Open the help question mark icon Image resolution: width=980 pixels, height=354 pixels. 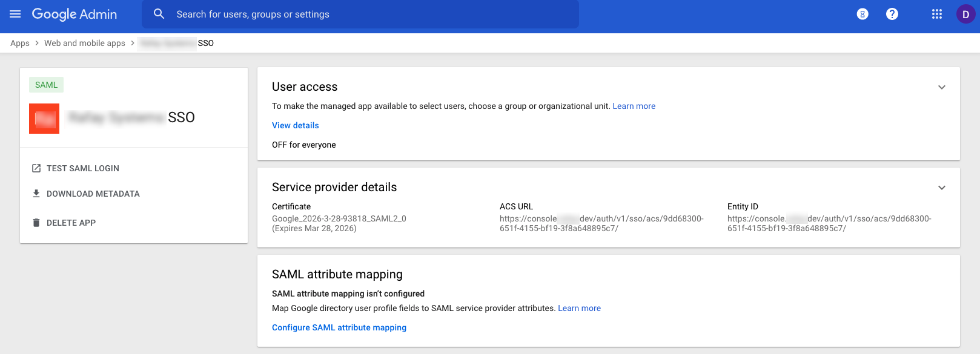point(892,14)
